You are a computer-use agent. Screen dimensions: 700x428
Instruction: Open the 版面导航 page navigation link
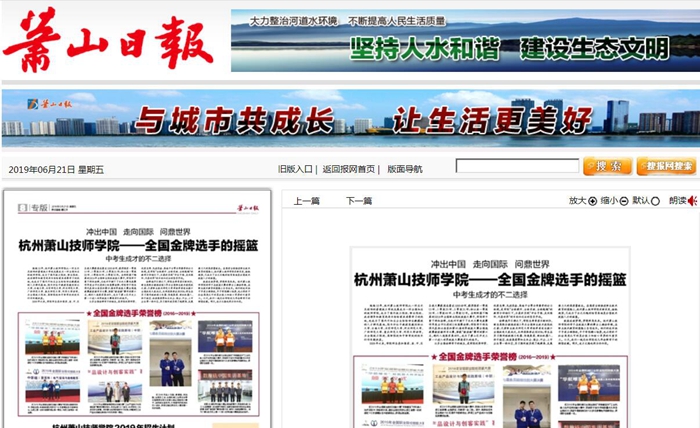click(x=404, y=169)
